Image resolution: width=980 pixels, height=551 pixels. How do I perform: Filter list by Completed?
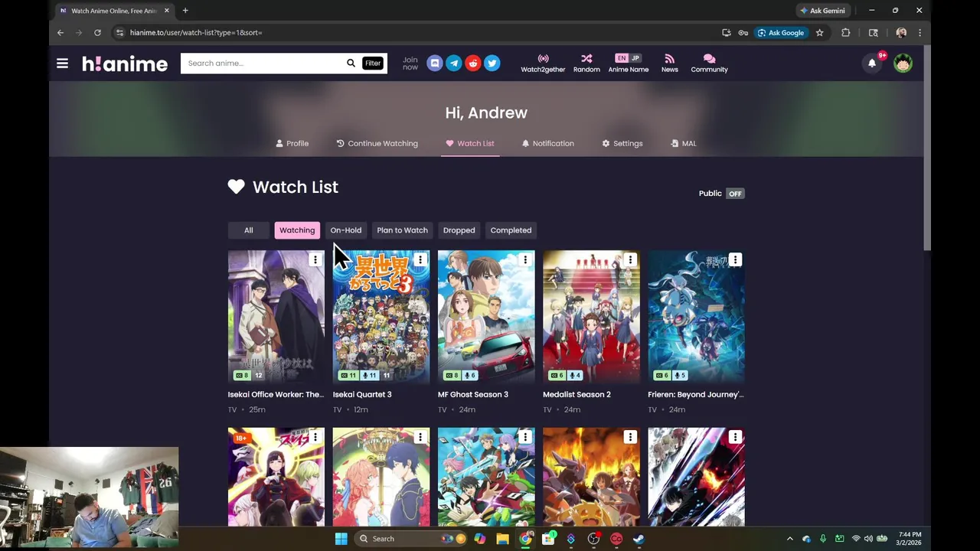pyautogui.click(x=511, y=230)
